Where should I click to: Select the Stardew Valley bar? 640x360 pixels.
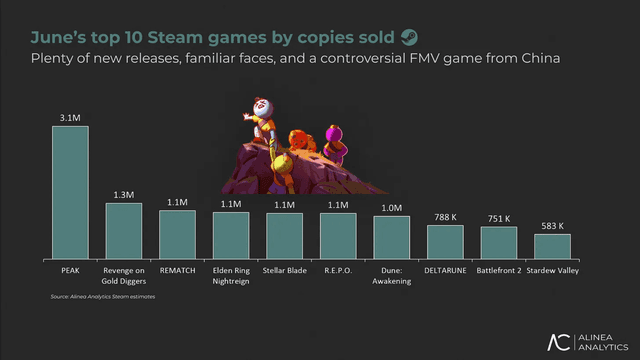tap(552, 247)
